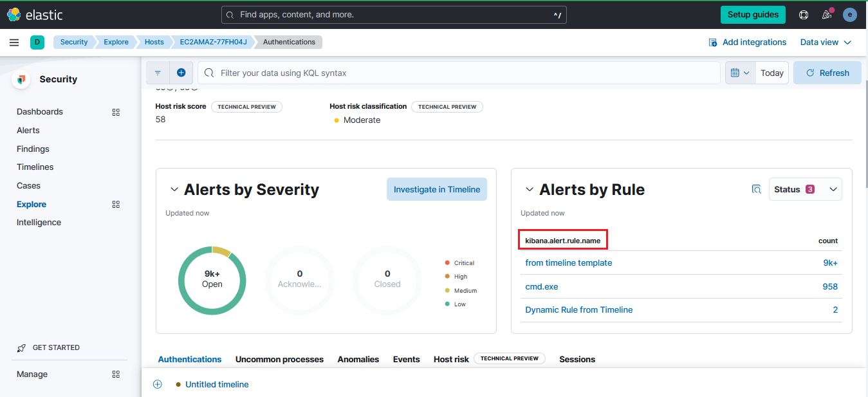Collapse the Alerts by Severity panel
The width and height of the screenshot is (868, 397).
click(174, 189)
